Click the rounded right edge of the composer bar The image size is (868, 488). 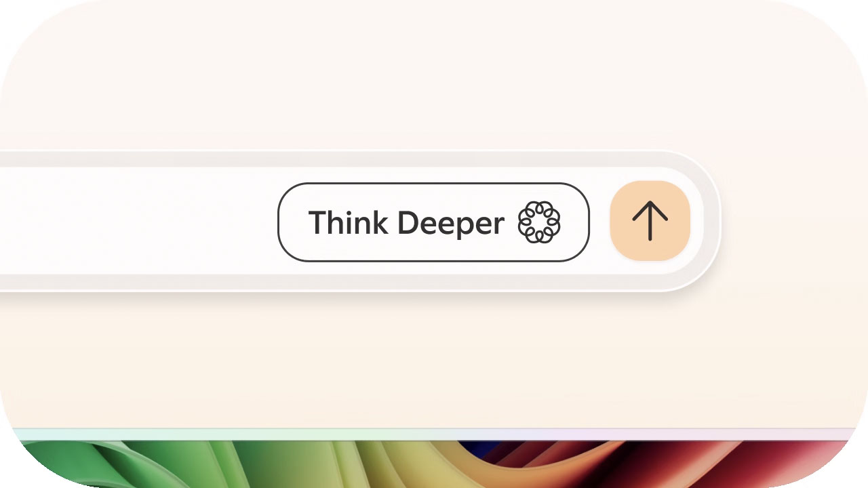pos(709,221)
